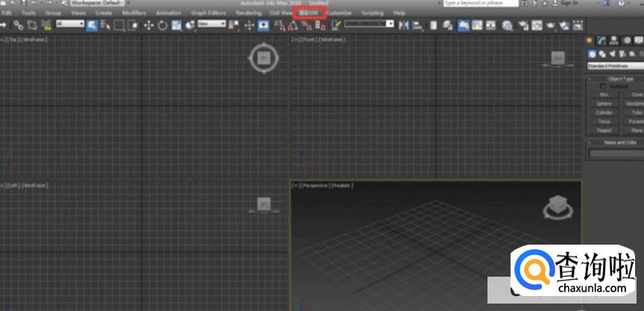Activate the Select and Rotate tool
Viewport: 644px width, 311px height.
pyautogui.click(x=162, y=25)
